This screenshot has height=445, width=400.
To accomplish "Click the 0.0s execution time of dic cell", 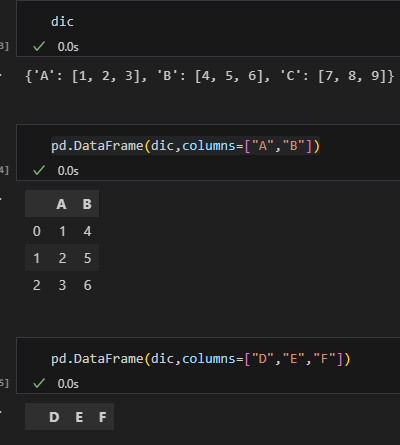I will tap(68, 47).
